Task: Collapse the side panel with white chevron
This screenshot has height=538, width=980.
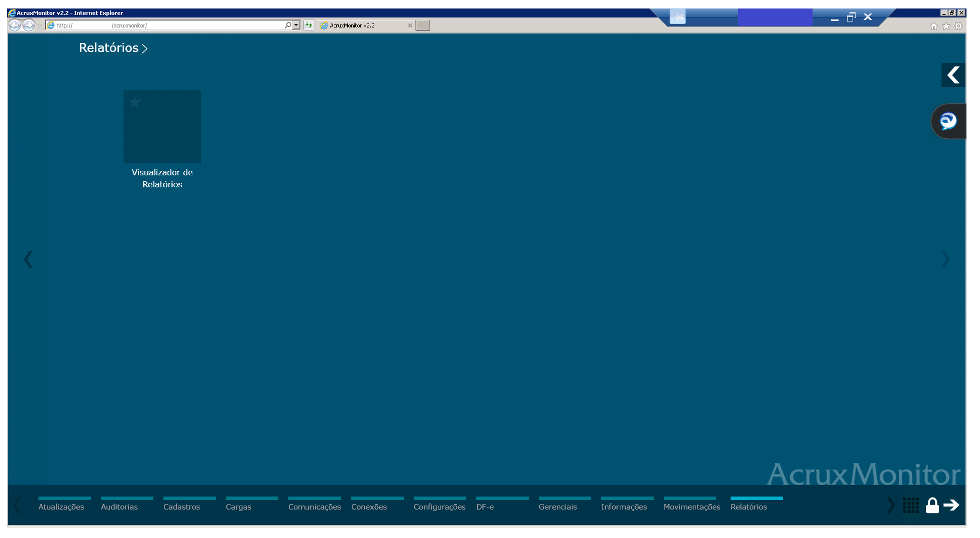Action: [953, 75]
